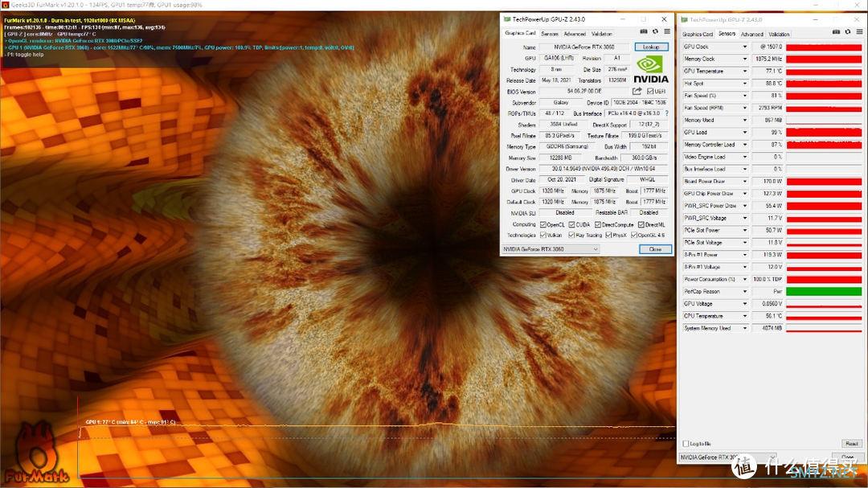Click the Reset button in Sensors window
Screen dimensions: 868x488
tap(851, 444)
